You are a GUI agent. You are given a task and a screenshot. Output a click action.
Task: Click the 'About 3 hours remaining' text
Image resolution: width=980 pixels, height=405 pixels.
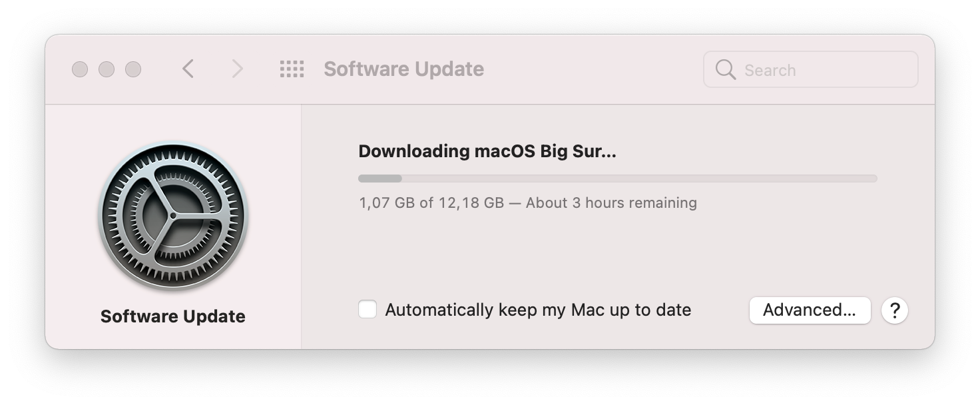(611, 202)
